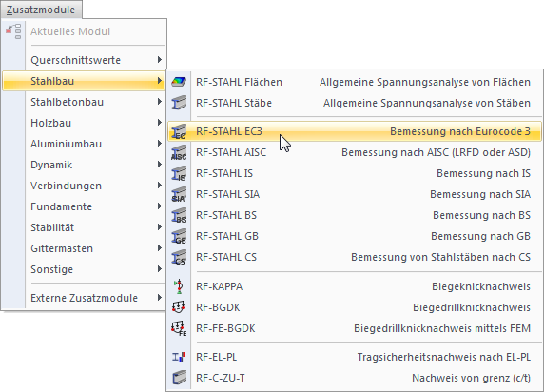Click the RF-KAPPA buckling icon
The image size is (544, 392).
point(179,286)
